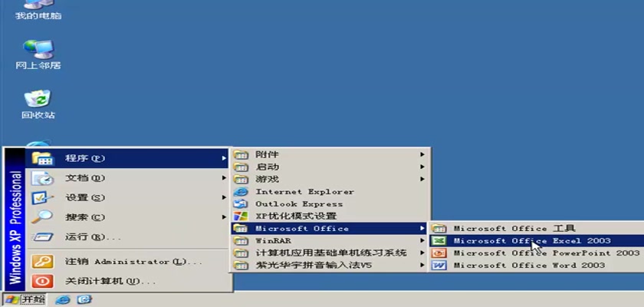Expand the 程序(P) submenu arrow
The height and width of the screenshot is (307, 644).
[x=224, y=158]
